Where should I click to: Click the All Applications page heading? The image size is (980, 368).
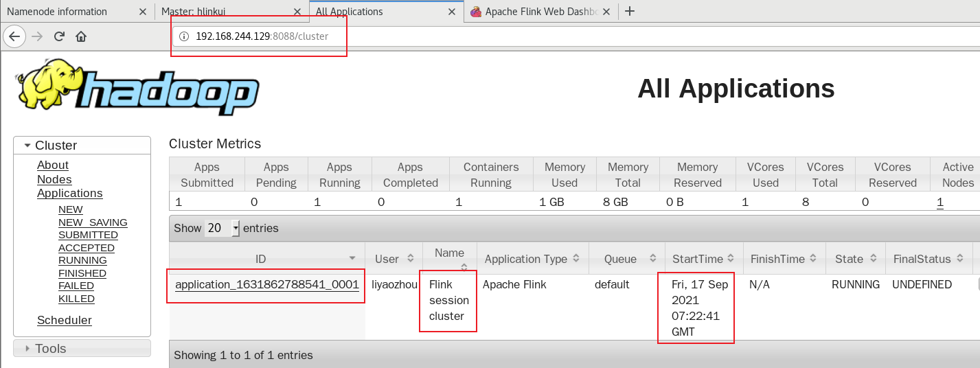click(x=736, y=89)
